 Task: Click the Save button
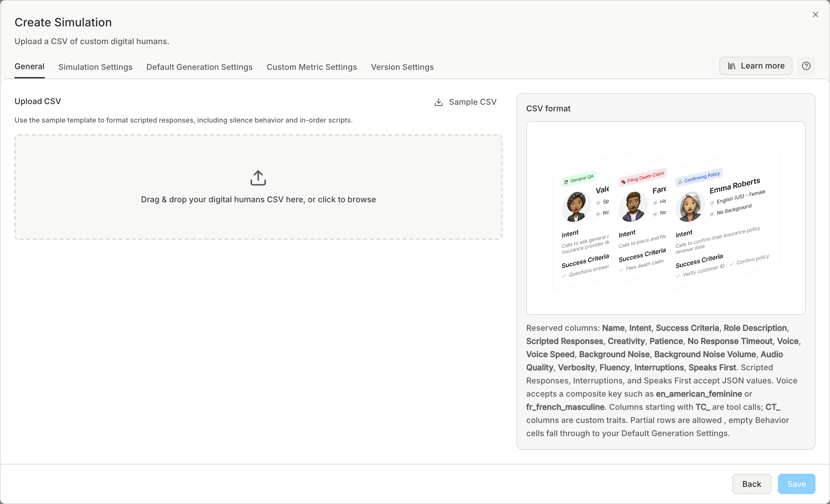click(796, 484)
